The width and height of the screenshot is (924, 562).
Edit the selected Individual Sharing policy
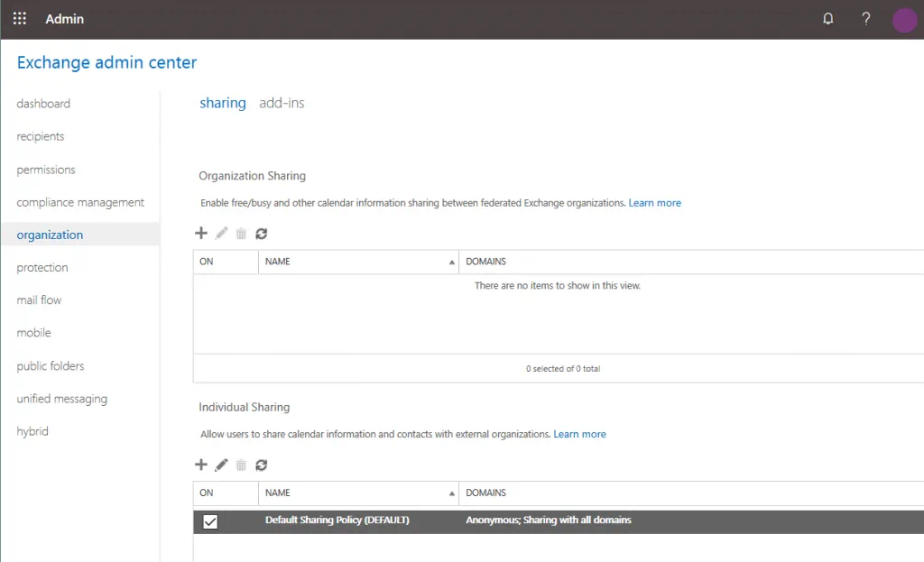click(x=221, y=465)
